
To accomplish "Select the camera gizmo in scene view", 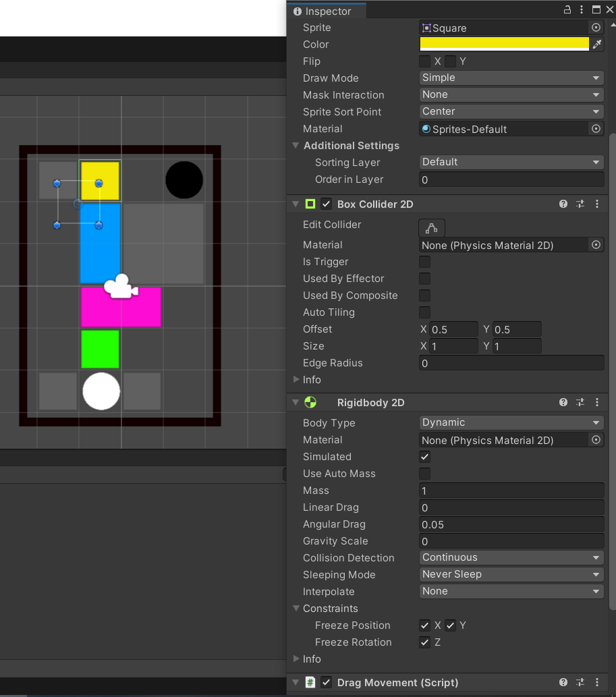I will [x=121, y=286].
